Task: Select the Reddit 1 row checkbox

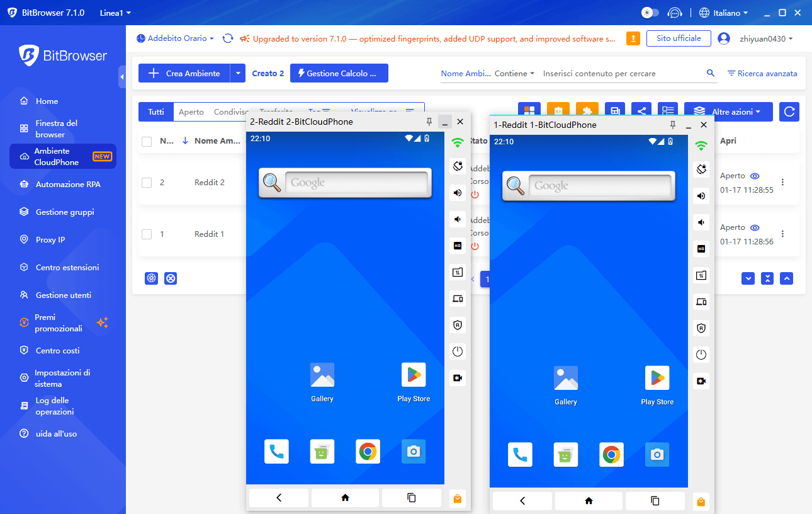Action: point(147,234)
